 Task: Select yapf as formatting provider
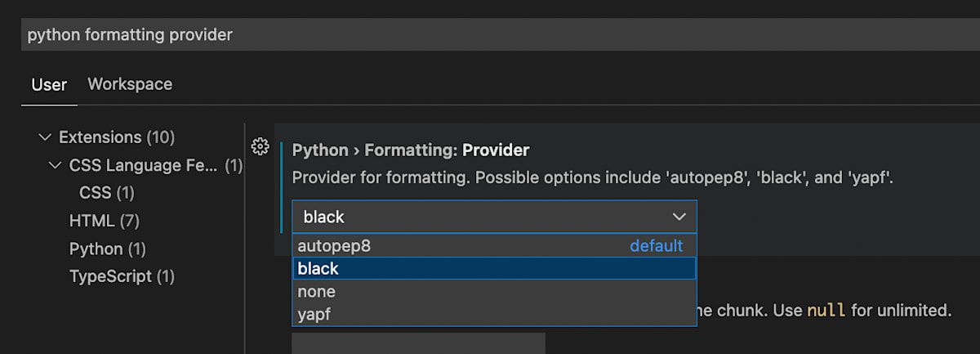coord(494,314)
